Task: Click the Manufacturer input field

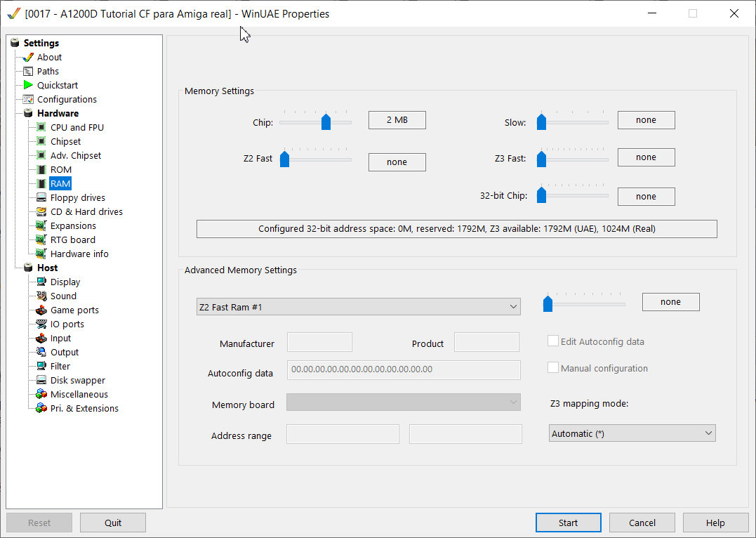Action: (319, 342)
